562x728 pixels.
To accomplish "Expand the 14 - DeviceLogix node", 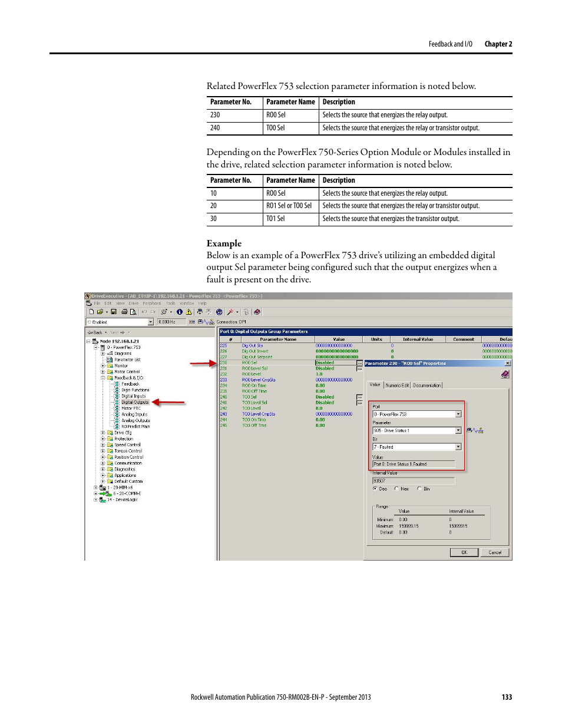I will [x=96, y=500].
